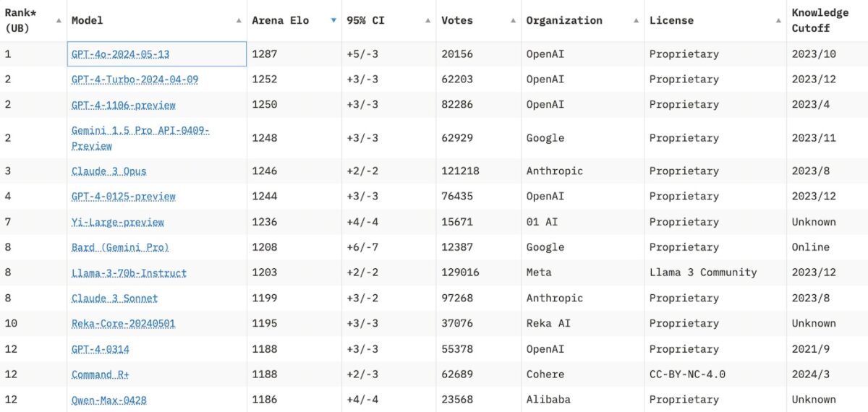Open the GPT-4o-2024-05-13 model link
This screenshot has height=412, width=868.
tap(120, 54)
